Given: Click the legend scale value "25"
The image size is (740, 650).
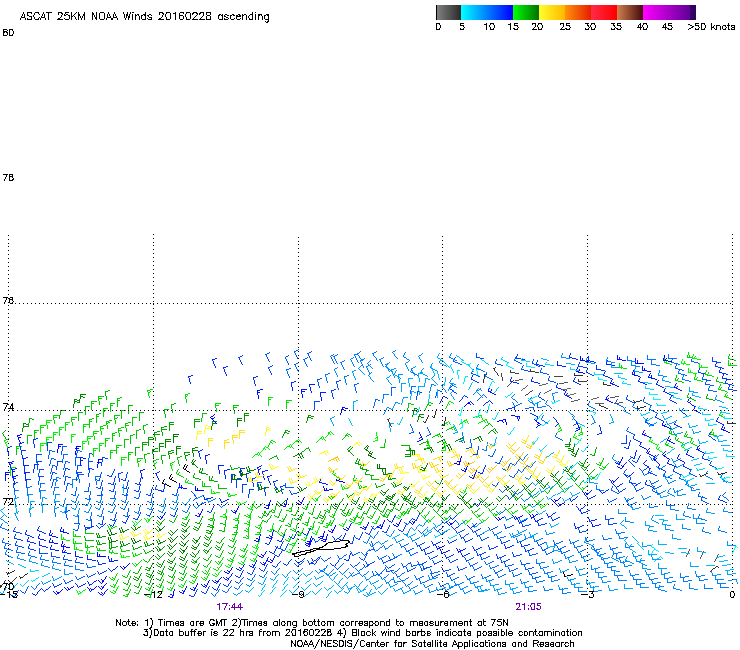Looking at the screenshot, I should [565, 27].
